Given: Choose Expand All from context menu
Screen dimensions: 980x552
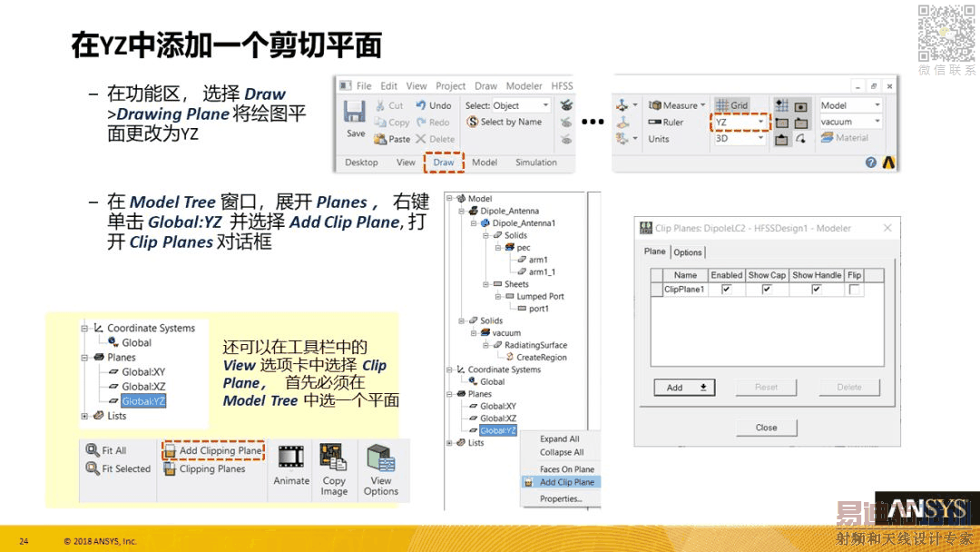Looking at the screenshot, I should tap(559, 439).
